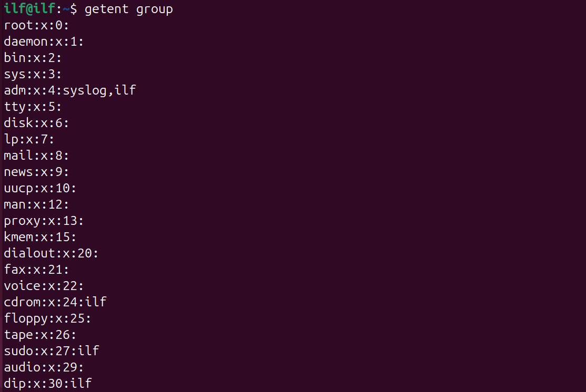586x392 pixels.
Task: Click the adm:x:4:syslog,ilf line
Action: [70, 90]
